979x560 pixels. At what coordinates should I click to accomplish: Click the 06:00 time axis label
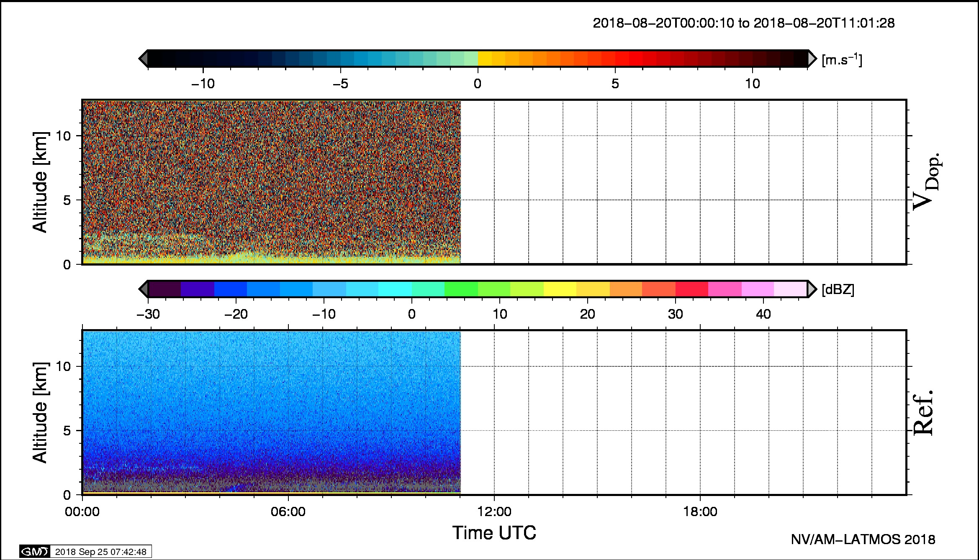[288, 511]
